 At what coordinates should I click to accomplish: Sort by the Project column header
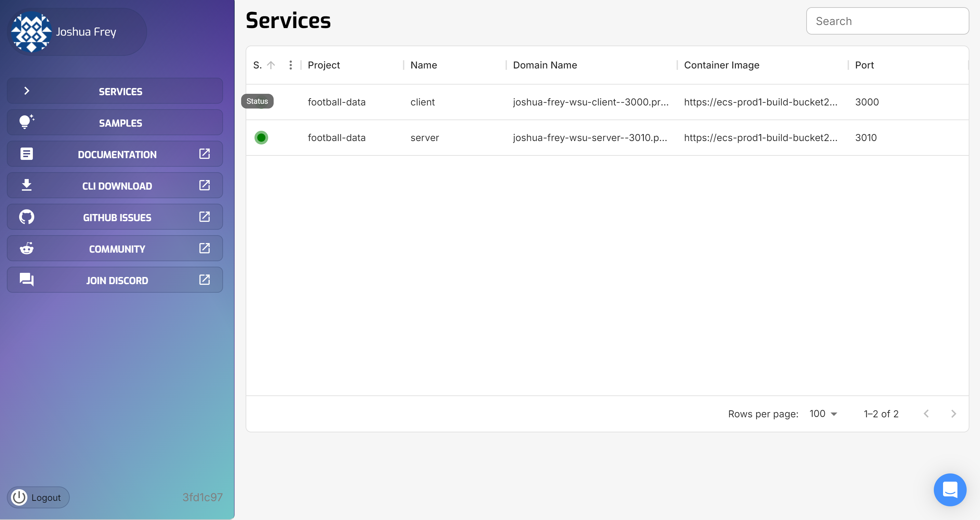tap(324, 65)
